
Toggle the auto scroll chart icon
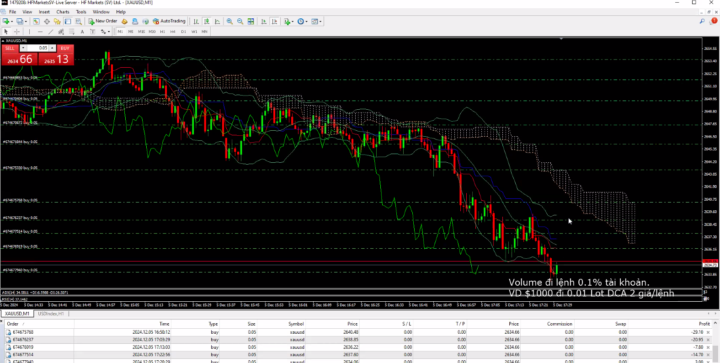[264, 21]
